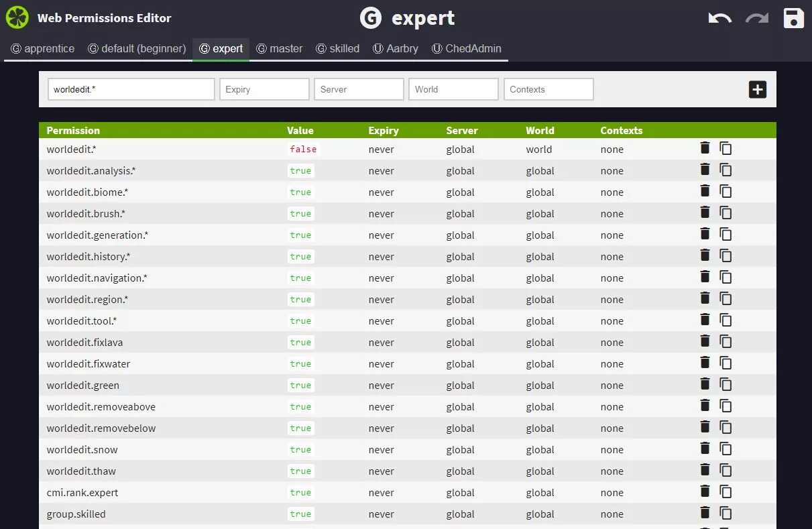Toggle true value of worldedit.biome.*

pos(300,192)
